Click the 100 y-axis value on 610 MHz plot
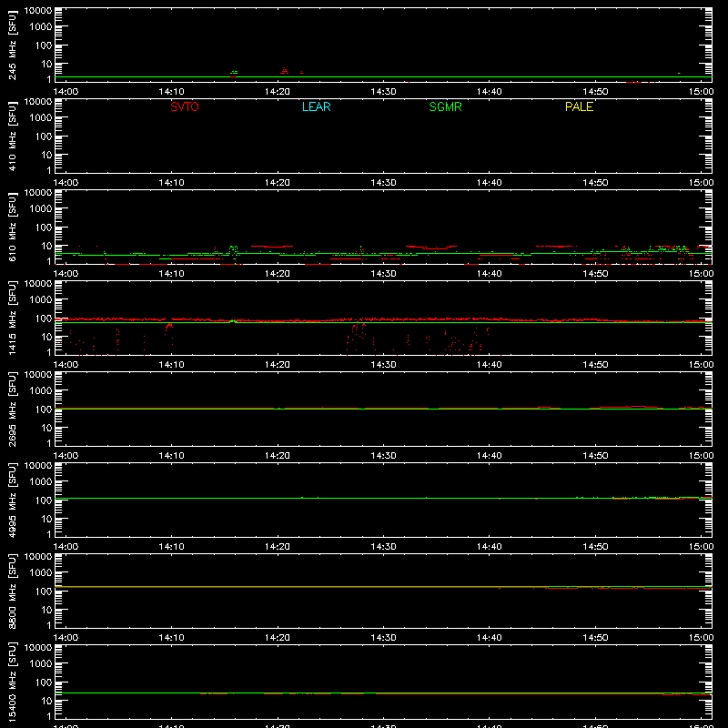Screen dimensions: 728x728 [44, 227]
